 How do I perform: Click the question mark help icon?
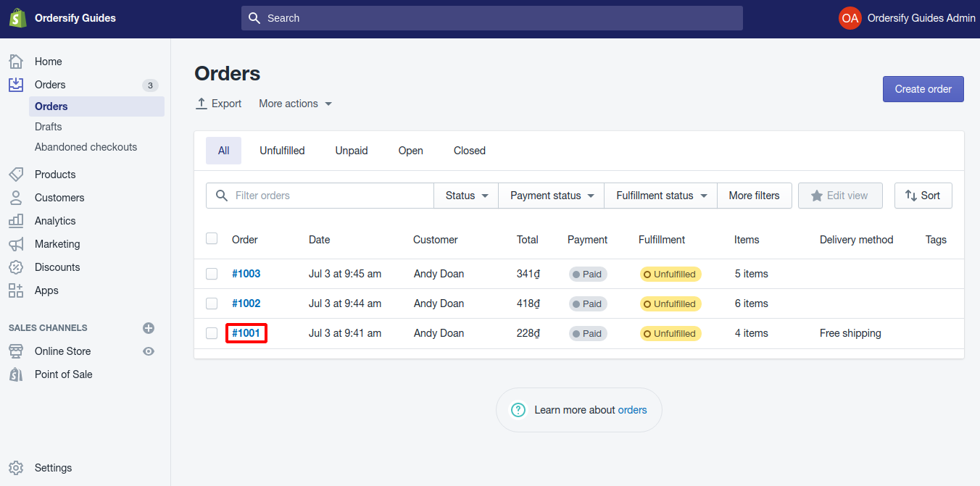(518, 410)
